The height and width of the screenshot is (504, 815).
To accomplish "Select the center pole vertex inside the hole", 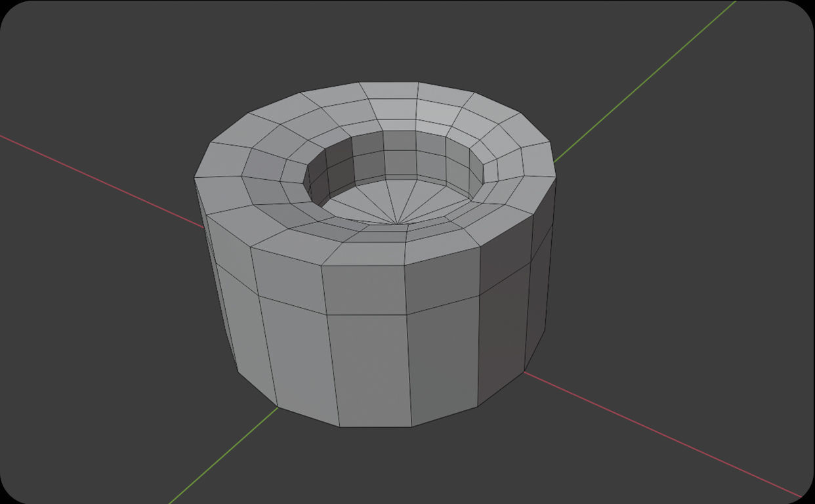I will point(398,224).
